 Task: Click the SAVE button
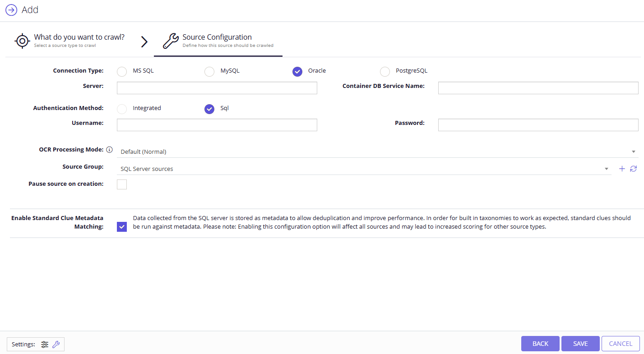point(580,344)
